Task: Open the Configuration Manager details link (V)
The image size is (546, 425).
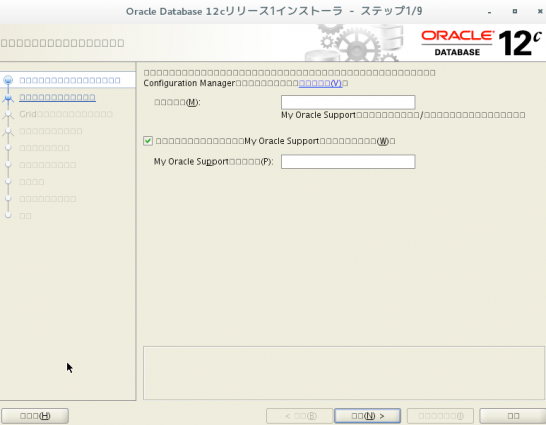Action: click(320, 84)
